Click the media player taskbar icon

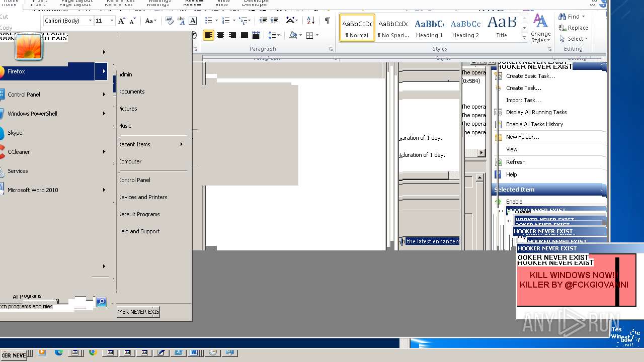point(42,352)
